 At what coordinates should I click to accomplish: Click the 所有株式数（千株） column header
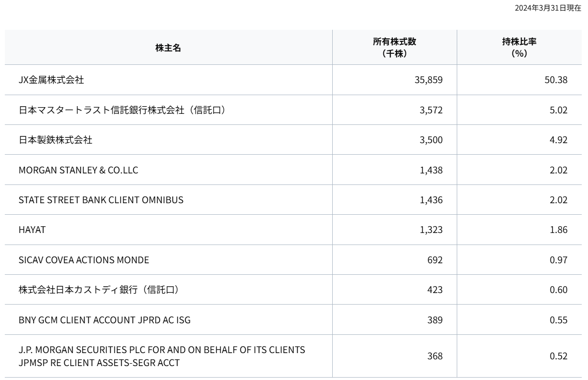(x=394, y=48)
